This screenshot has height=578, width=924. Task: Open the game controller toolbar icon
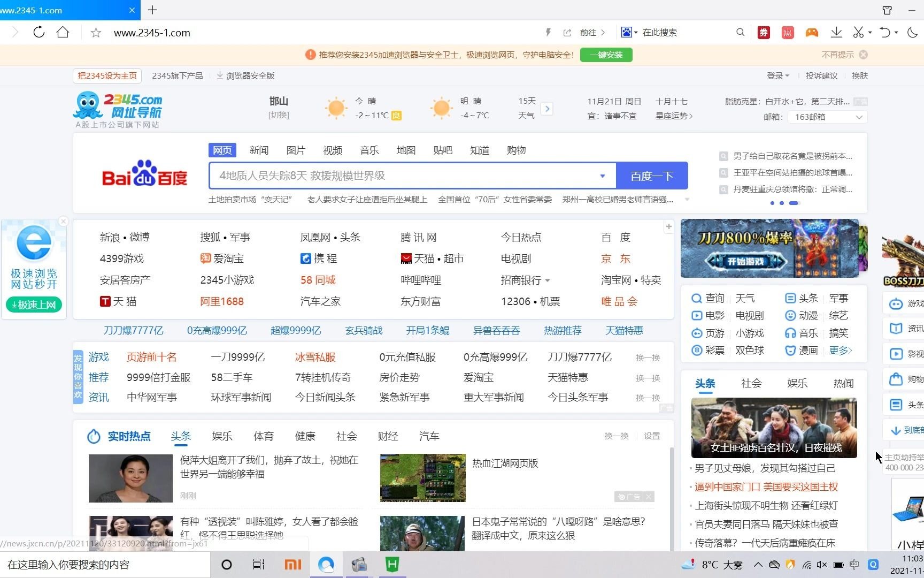[x=812, y=33]
